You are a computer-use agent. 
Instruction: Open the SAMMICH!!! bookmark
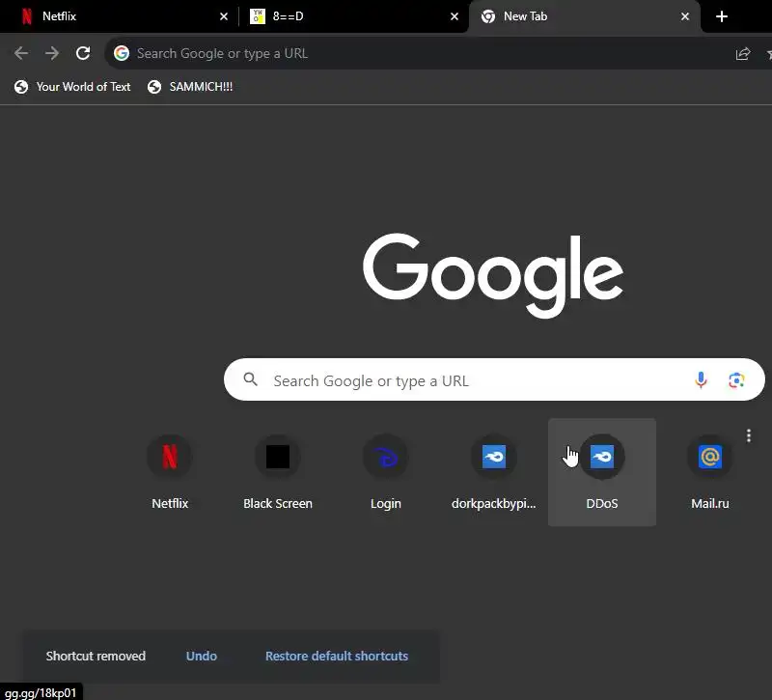point(190,87)
